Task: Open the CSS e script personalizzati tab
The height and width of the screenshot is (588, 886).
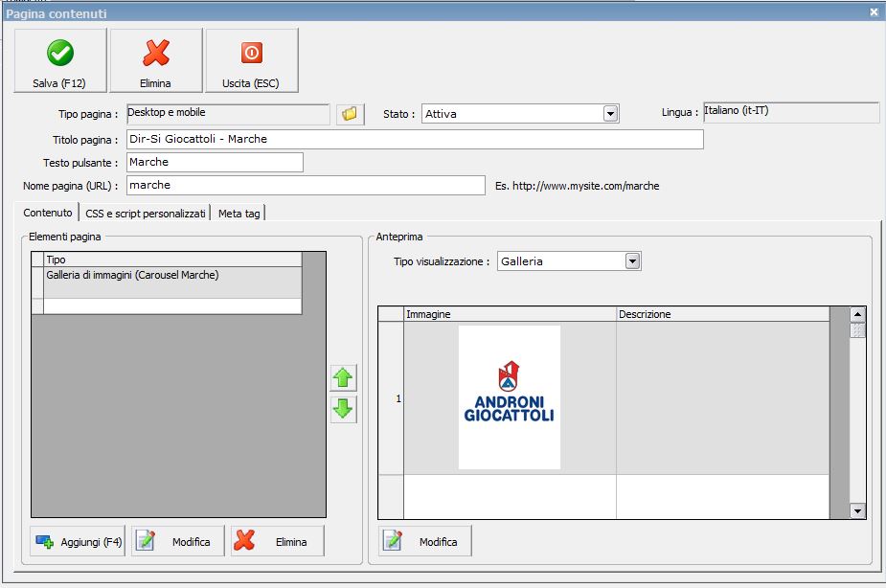Action: pos(146,214)
